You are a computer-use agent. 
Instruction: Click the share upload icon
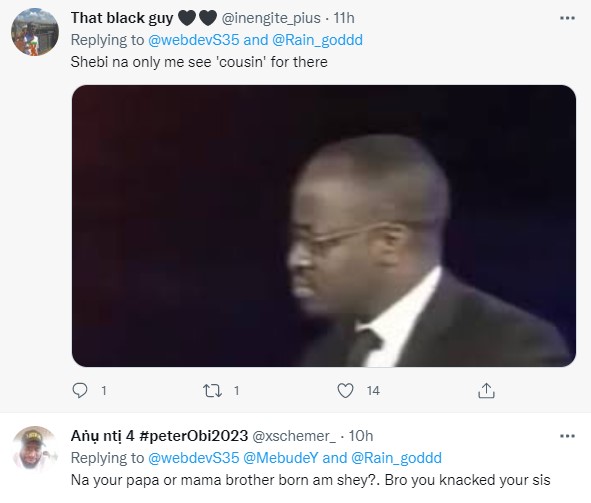(x=486, y=390)
